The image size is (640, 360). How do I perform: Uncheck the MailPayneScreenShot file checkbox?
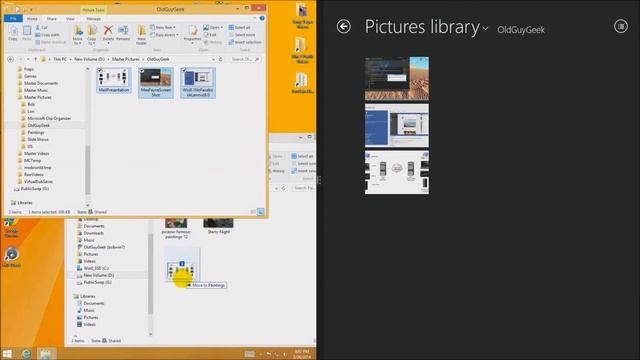142,71
